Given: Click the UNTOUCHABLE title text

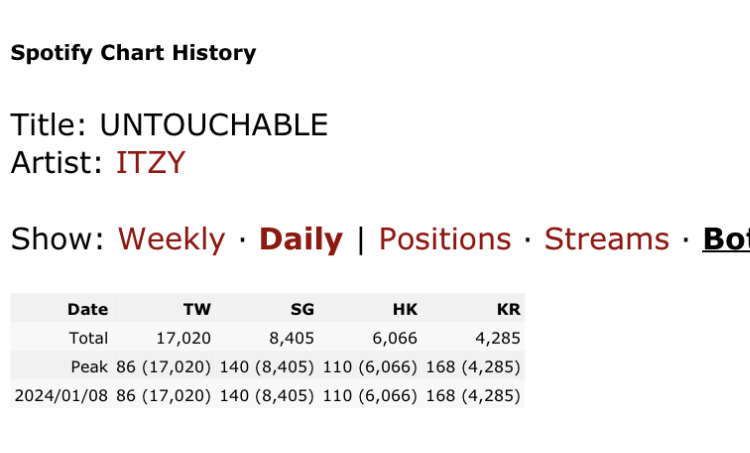Looking at the screenshot, I should (213, 125).
